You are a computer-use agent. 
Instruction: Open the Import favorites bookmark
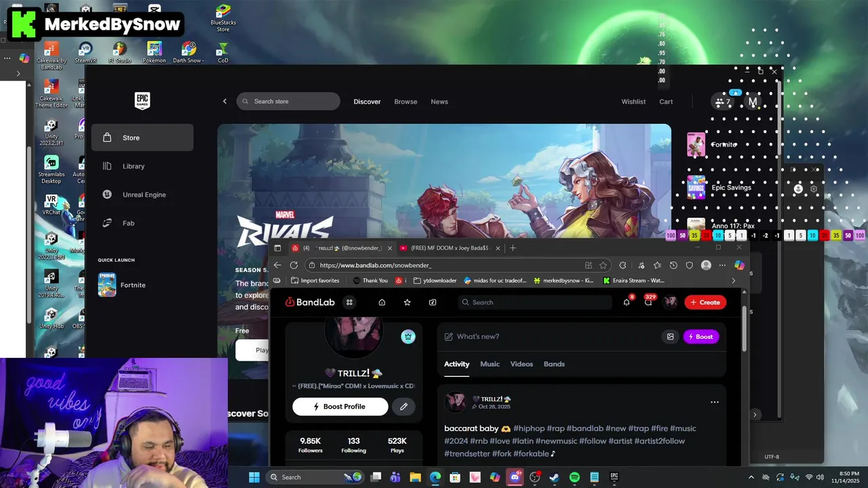pyautogui.click(x=315, y=281)
